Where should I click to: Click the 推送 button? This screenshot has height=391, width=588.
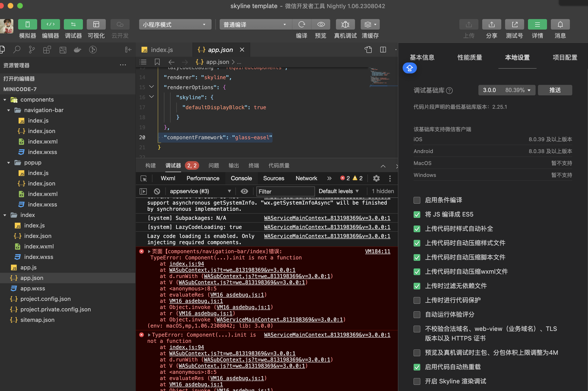pyautogui.click(x=555, y=90)
